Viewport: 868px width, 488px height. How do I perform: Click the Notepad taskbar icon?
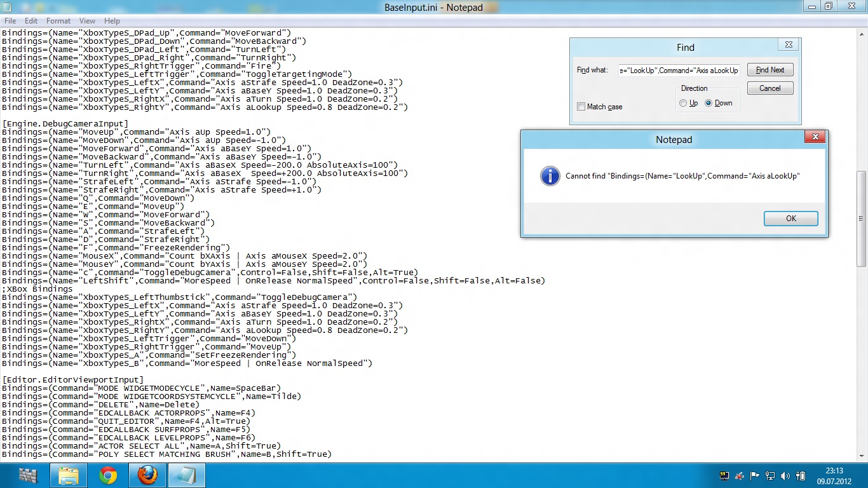coord(187,475)
